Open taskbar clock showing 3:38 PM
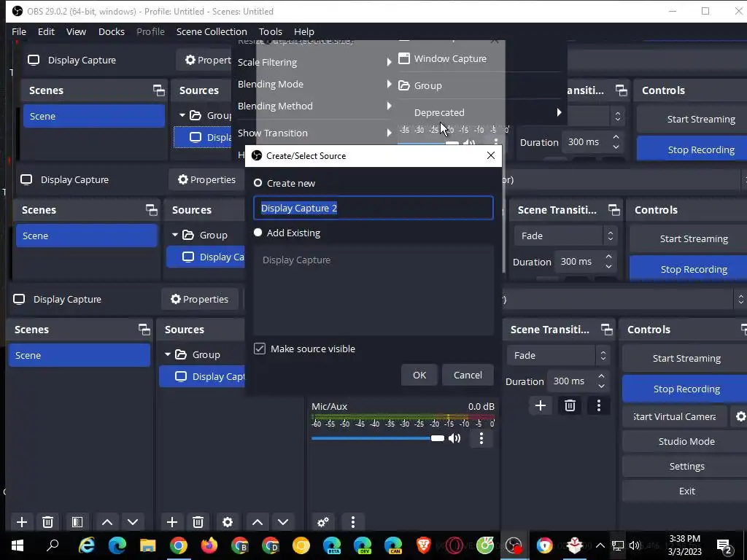Image resolution: width=747 pixels, height=560 pixels. click(684, 545)
